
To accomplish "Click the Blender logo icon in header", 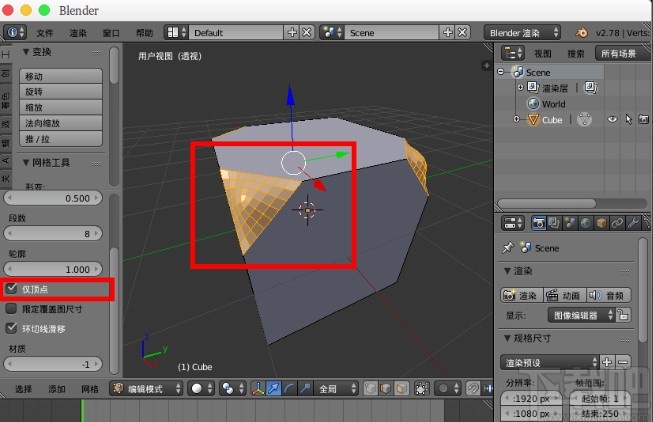I will coord(581,32).
